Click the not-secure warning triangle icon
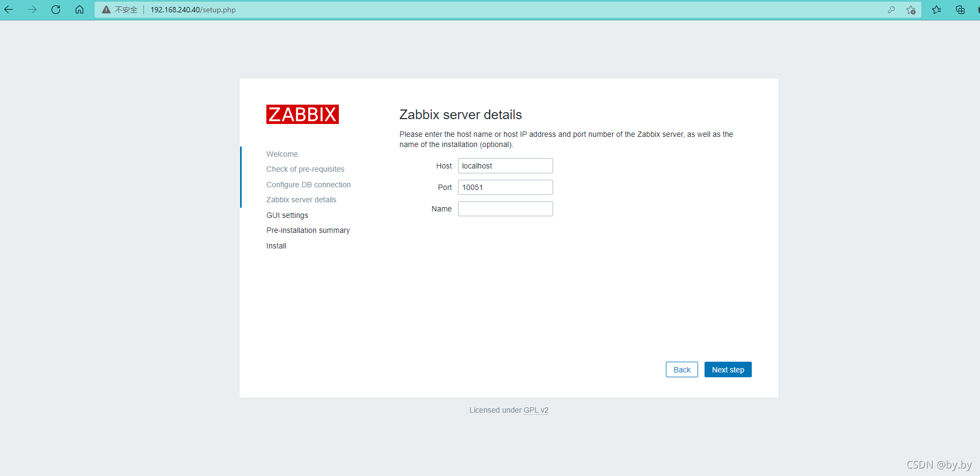 coord(106,10)
